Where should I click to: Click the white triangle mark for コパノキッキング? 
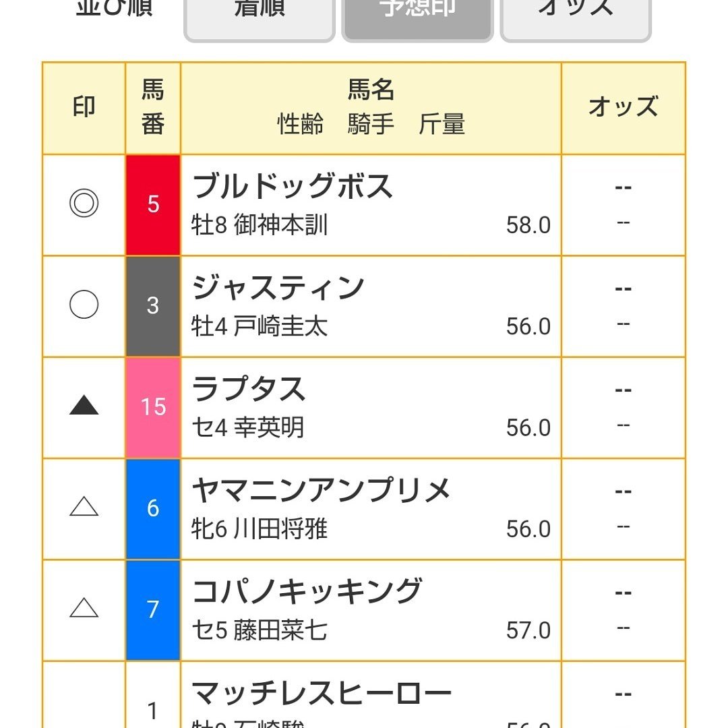84,608
